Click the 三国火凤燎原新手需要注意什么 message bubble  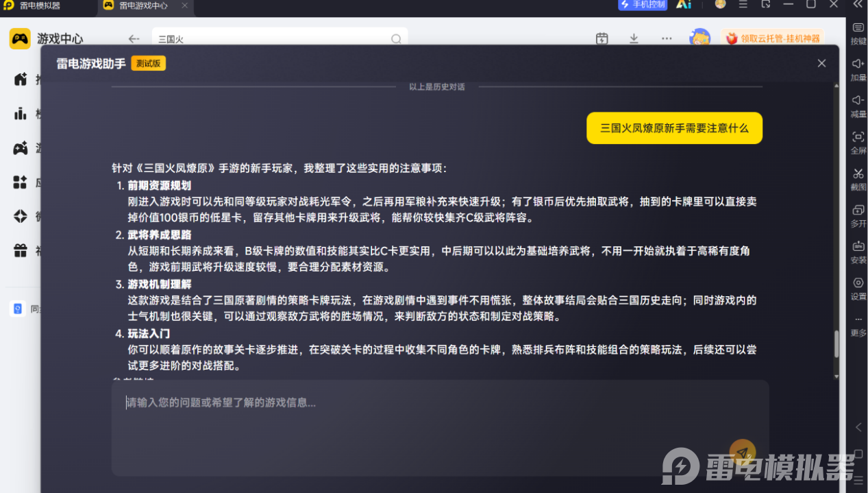coord(674,128)
